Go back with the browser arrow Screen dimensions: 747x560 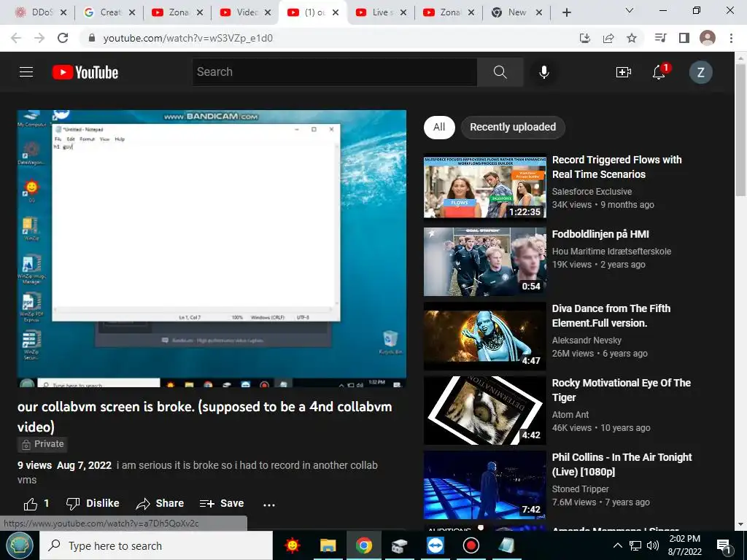pyautogui.click(x=16, y=38)
